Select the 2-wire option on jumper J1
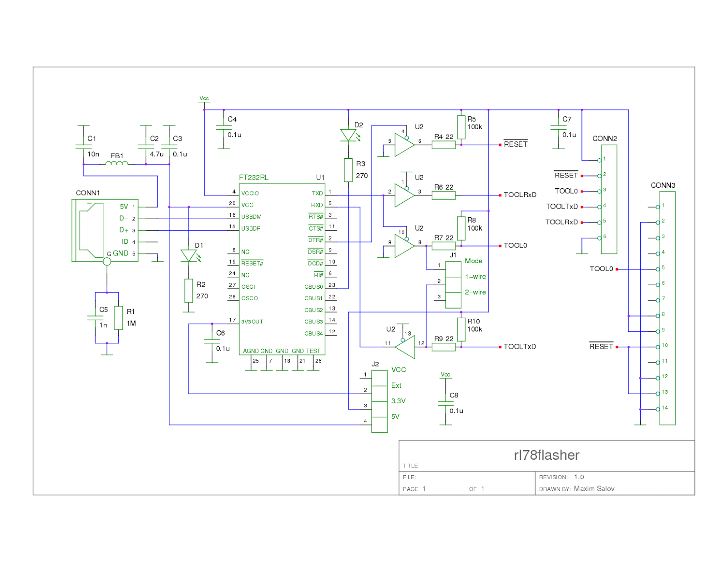The width and height of the screenshot is (728, 562). click(475, 292)
